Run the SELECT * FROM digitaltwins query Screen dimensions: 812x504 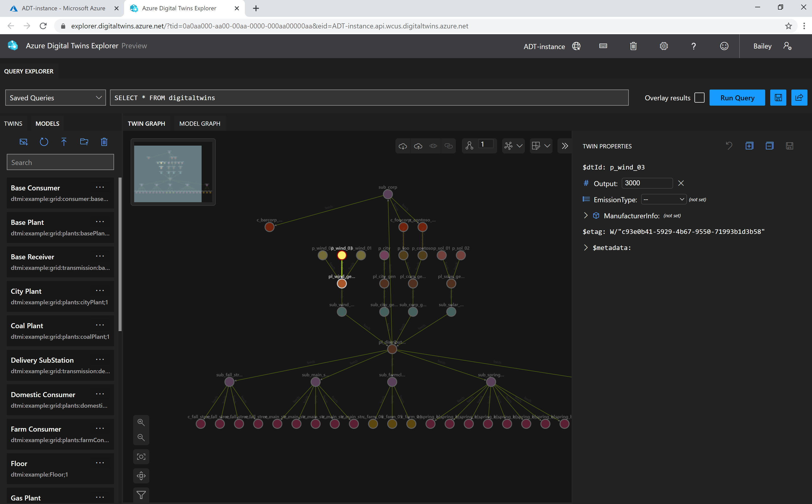point(737,98)
